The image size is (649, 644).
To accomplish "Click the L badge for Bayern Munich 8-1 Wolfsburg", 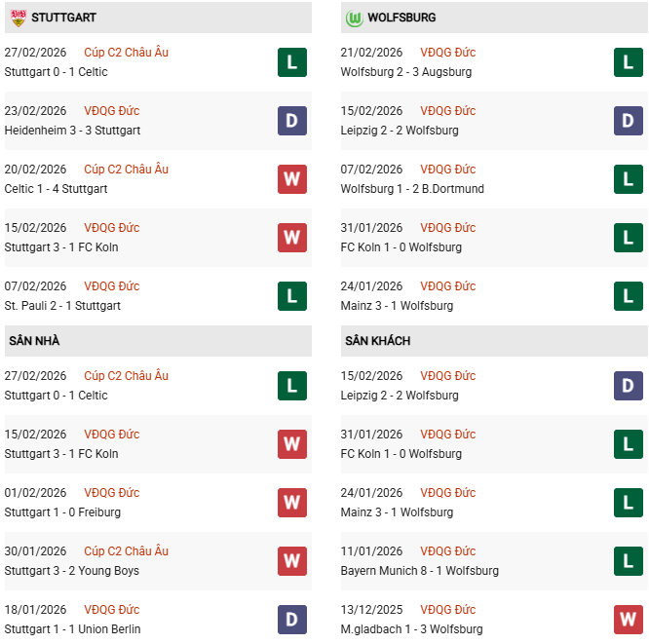I will pyautogui.click(x=628, y=561).
